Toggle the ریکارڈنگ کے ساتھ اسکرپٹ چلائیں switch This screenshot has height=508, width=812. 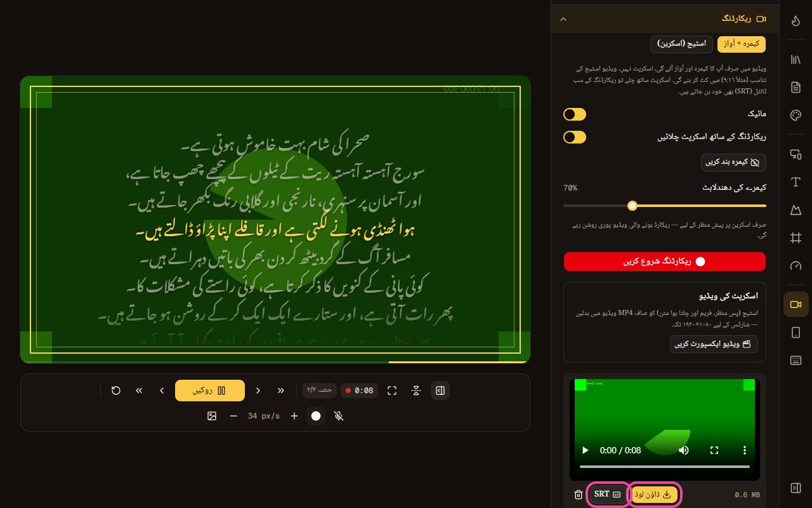click(x=575, y=137)
